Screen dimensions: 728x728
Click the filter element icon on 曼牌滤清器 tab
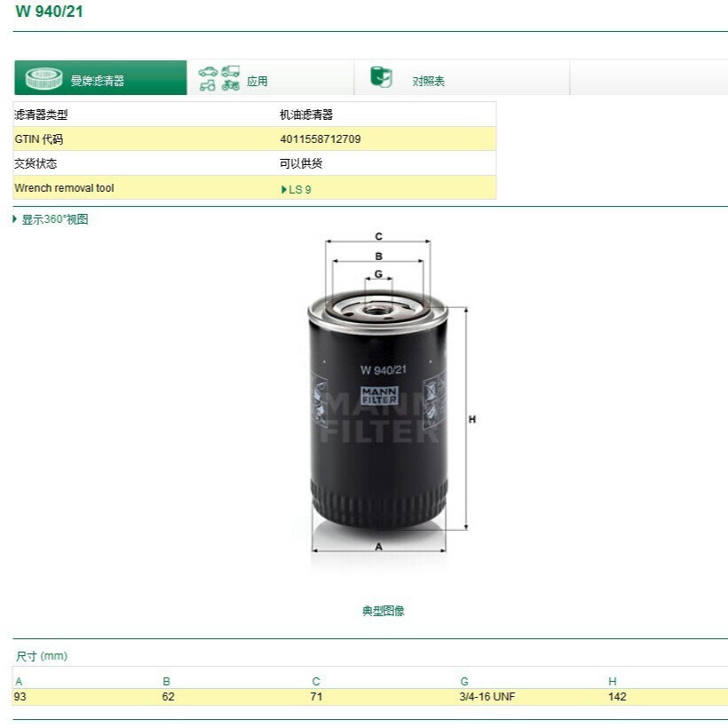pos(43,77)
